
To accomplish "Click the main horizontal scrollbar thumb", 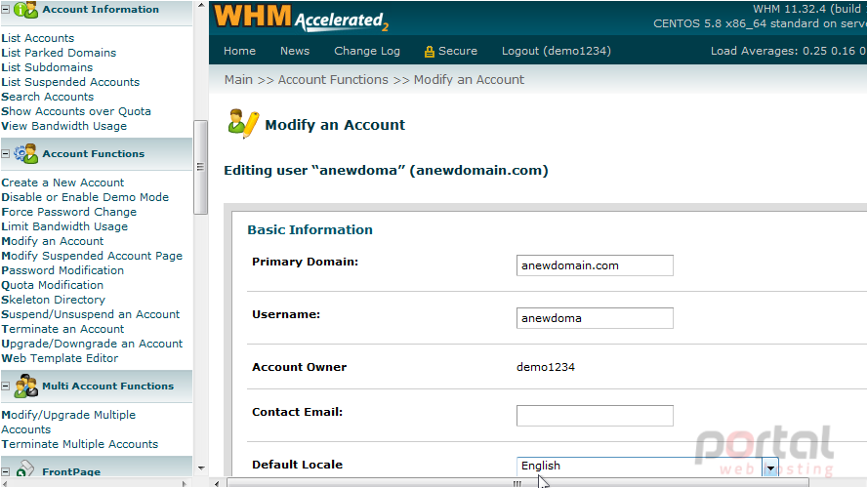I will click(517, 483).
